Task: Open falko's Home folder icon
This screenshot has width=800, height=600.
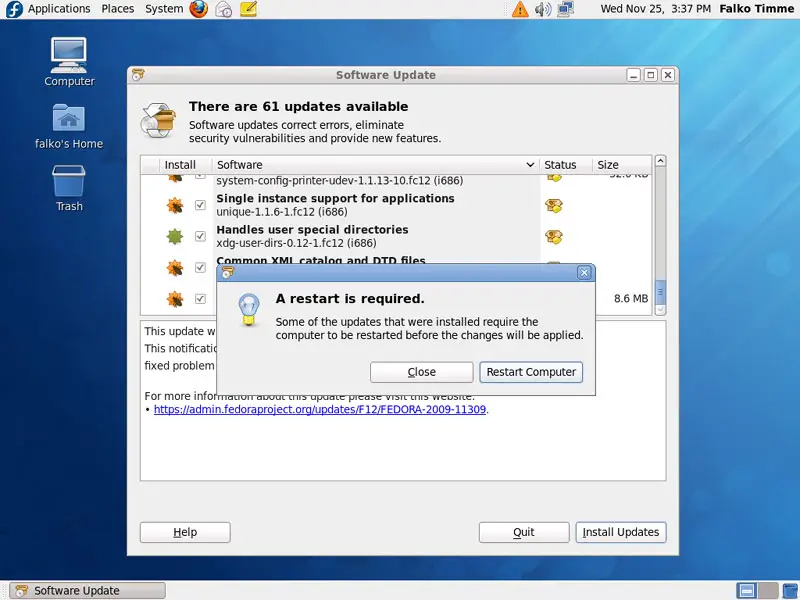Action: (69, 118)
